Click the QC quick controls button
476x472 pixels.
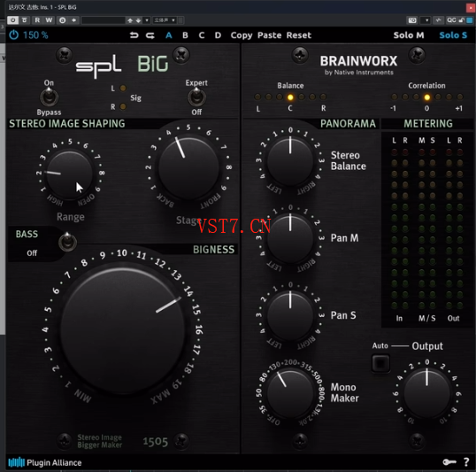[451, 20]
